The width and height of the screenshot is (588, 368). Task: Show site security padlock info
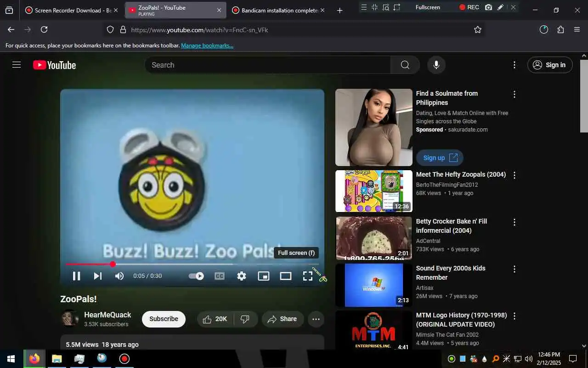pyautogui.click(x=123, y=29)
